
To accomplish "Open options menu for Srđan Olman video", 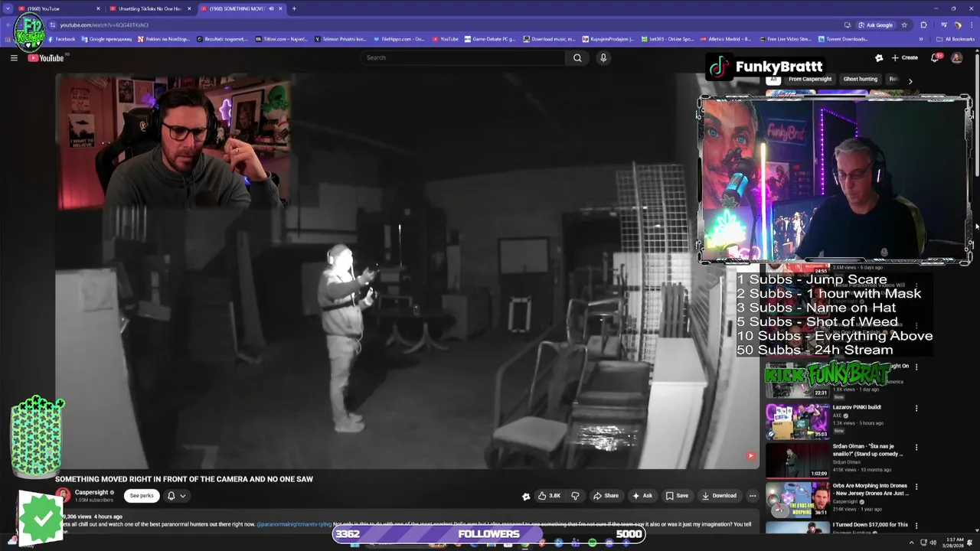I will [x=916, y=447].
